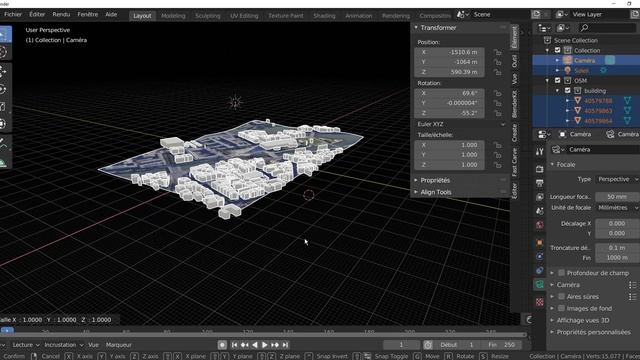This screenshot has width=640, height=360.
Task: Open the Rendu menu
Action: (x=61, y=14)
